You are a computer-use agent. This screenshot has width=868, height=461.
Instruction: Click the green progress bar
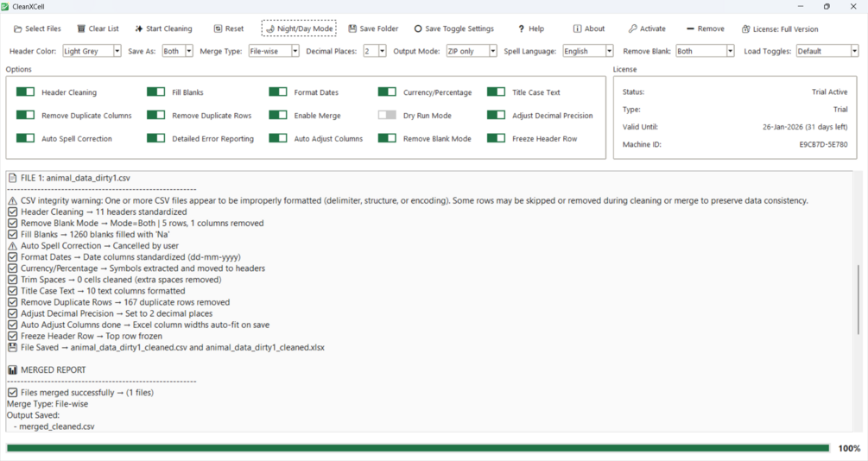[418, 448]
